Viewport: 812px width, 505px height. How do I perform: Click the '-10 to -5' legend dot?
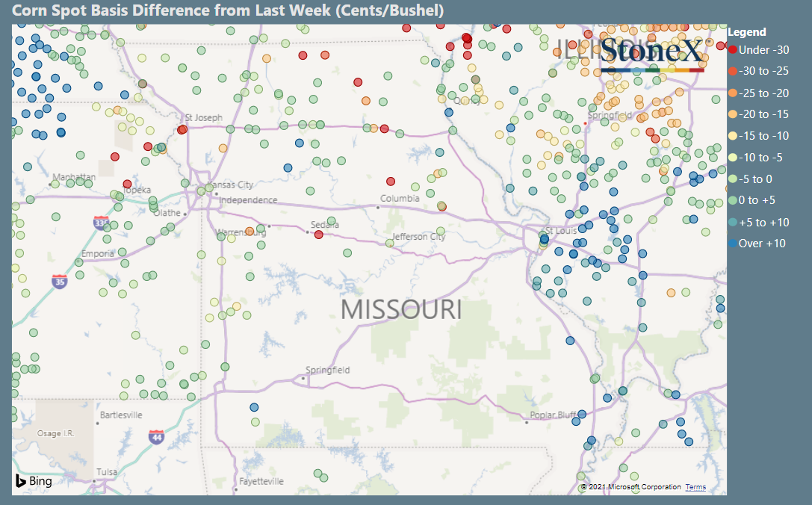(732, 158)
